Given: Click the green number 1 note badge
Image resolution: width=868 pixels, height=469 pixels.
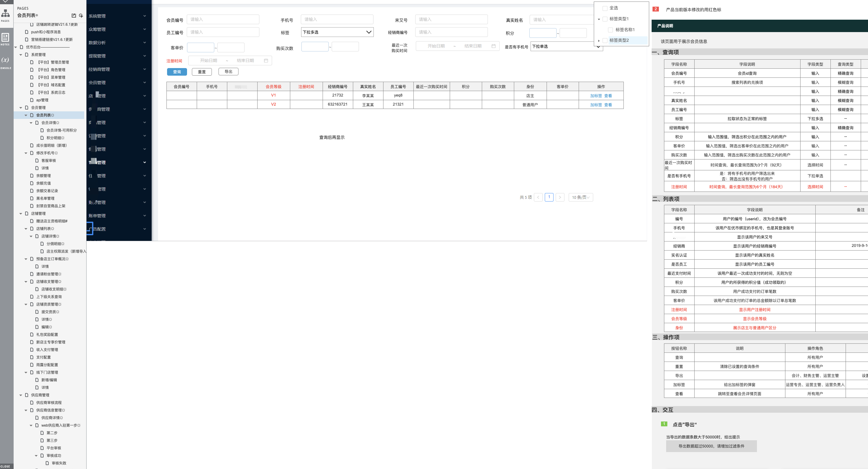Looking at the screenshot, I should point(664,424).
